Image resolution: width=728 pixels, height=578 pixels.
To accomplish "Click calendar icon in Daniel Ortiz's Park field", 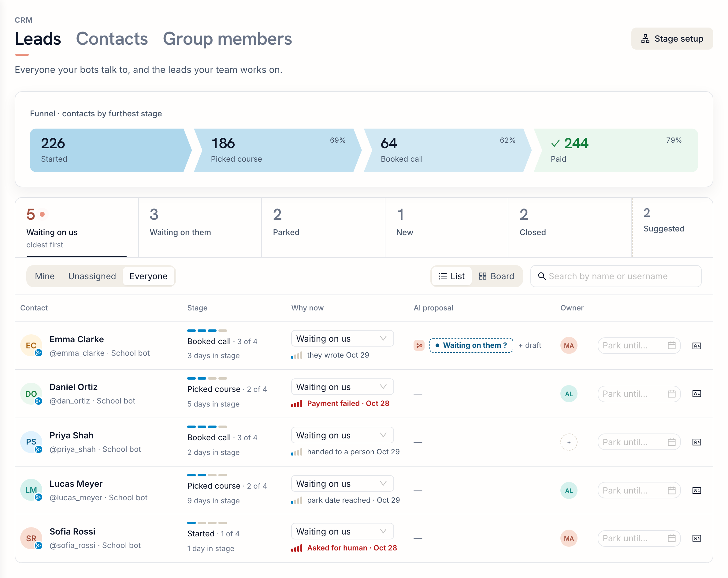I will (x=672, y=394).
